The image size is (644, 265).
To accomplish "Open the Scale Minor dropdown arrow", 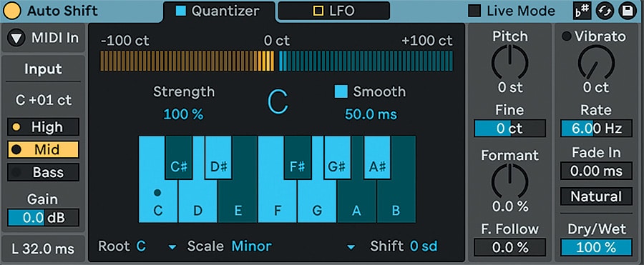I will pyautogui.click(x=351, y=247).
